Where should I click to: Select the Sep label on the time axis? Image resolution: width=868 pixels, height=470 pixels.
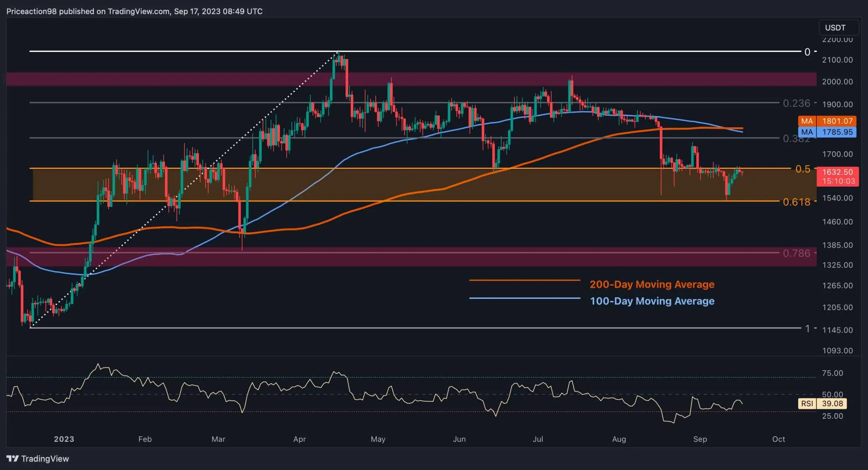[699, 439]
